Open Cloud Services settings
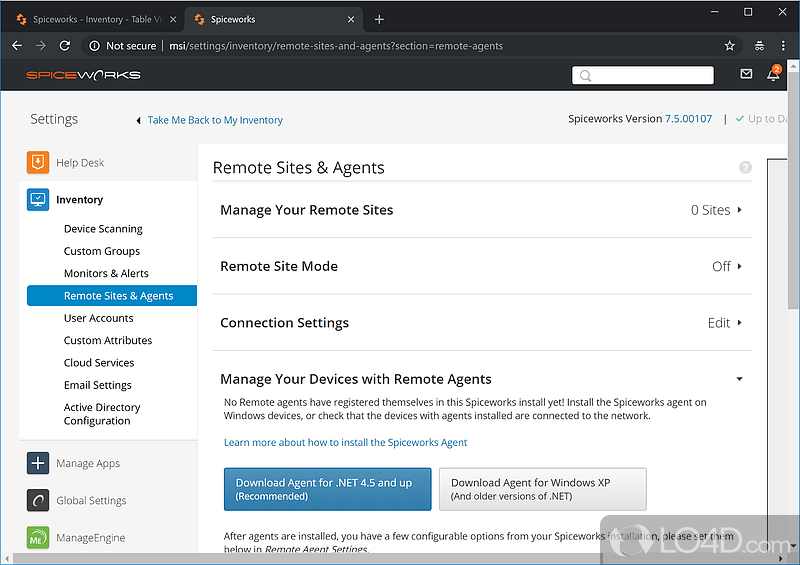 (99, 362)
